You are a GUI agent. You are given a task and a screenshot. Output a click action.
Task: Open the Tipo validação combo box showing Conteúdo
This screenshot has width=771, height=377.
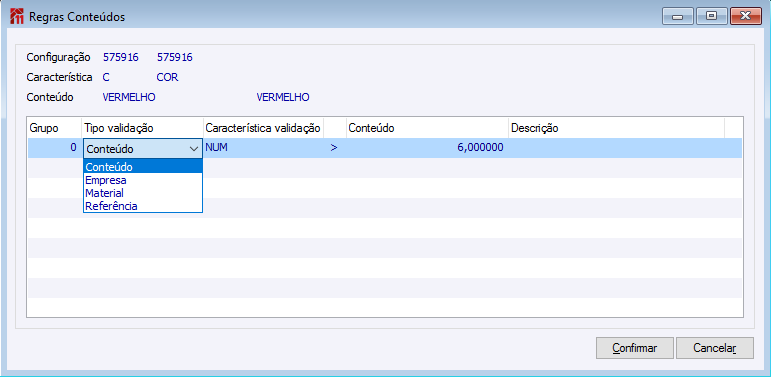[143, 149]
